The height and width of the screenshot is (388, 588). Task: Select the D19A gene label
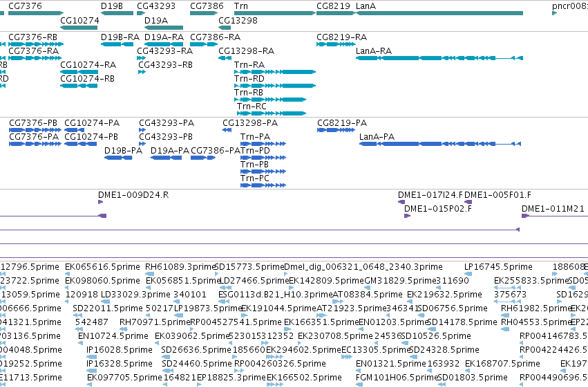(x=156, y=20)
